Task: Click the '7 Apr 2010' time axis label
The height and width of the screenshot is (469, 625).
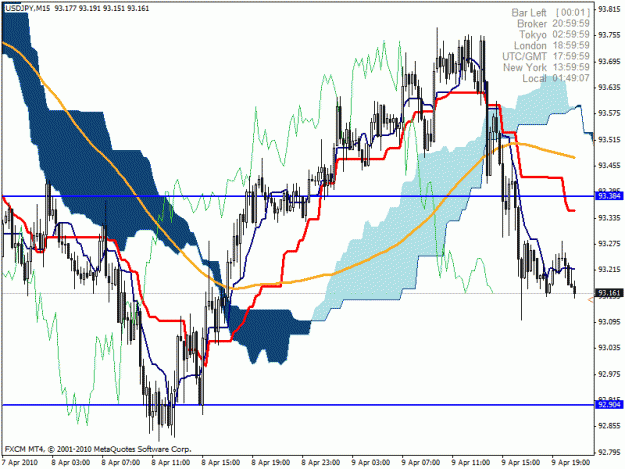Action: pos(20,462)
